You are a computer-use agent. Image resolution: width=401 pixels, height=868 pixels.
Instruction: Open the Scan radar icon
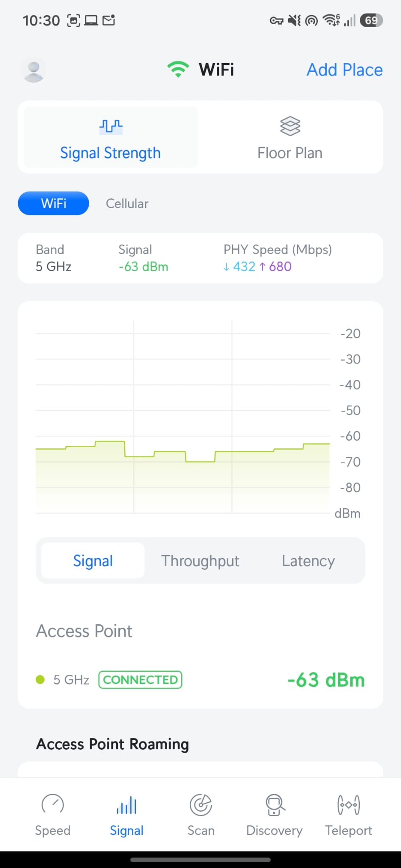pos(201,804)
